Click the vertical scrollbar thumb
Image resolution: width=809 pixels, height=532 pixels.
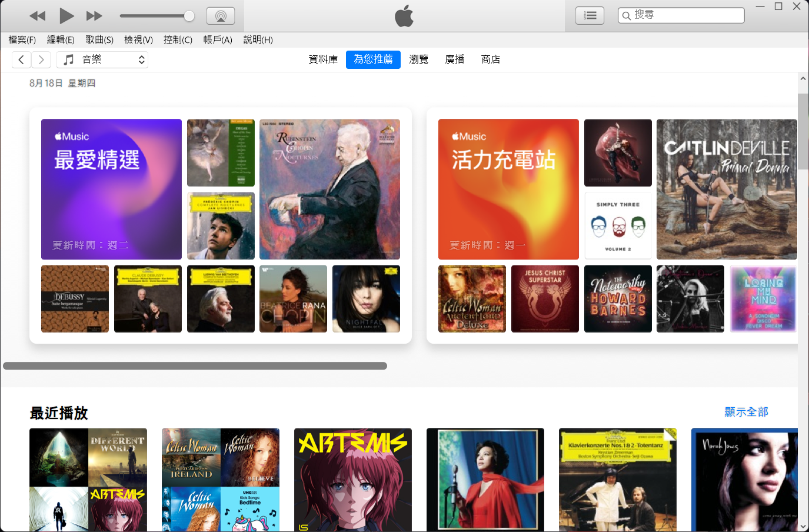[803, 131]
